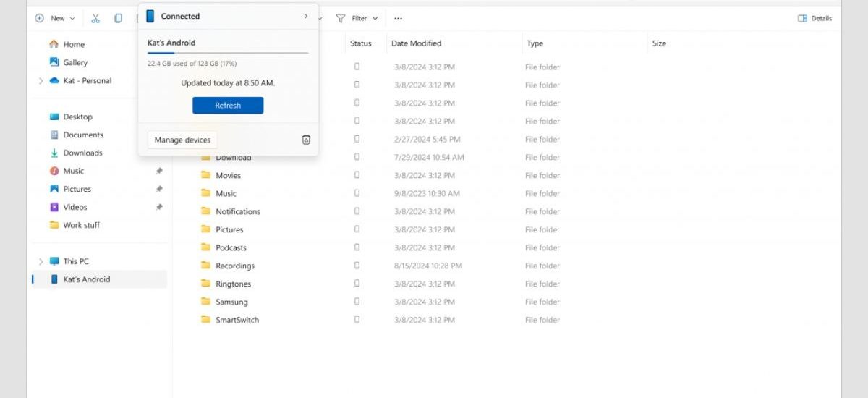Unpin Videos using its pin icon

(x=159, y=208)
